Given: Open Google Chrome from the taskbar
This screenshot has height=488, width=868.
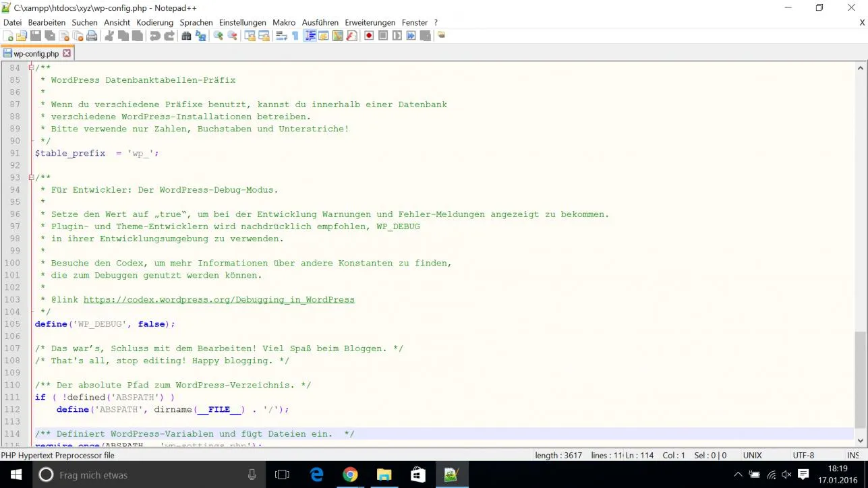Looking at the screenshot, I should (350, 475).
